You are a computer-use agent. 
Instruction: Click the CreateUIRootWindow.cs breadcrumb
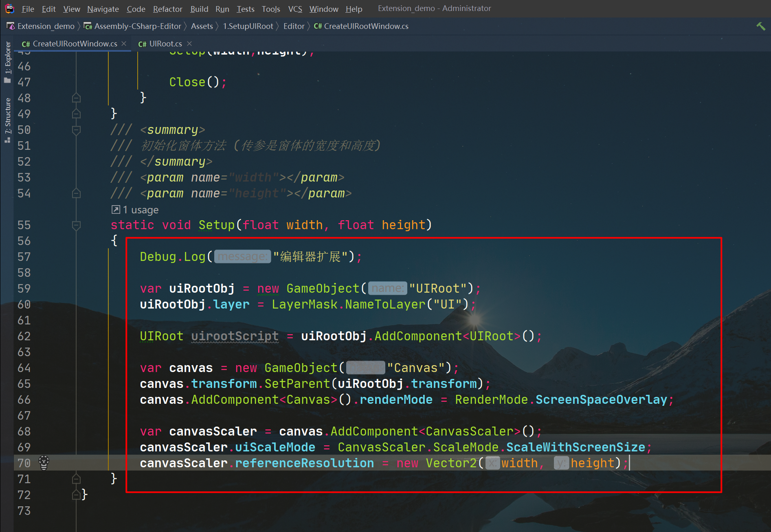tap(361, 26)
